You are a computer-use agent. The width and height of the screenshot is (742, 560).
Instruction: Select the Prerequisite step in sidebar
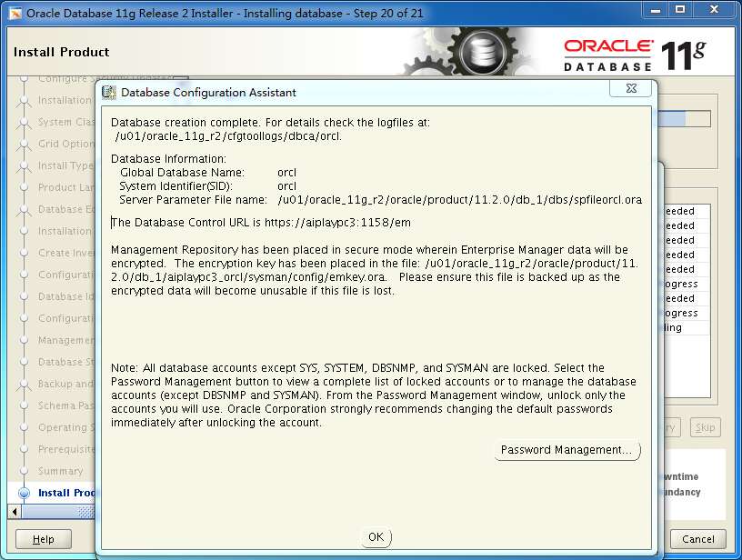[66, 449]
